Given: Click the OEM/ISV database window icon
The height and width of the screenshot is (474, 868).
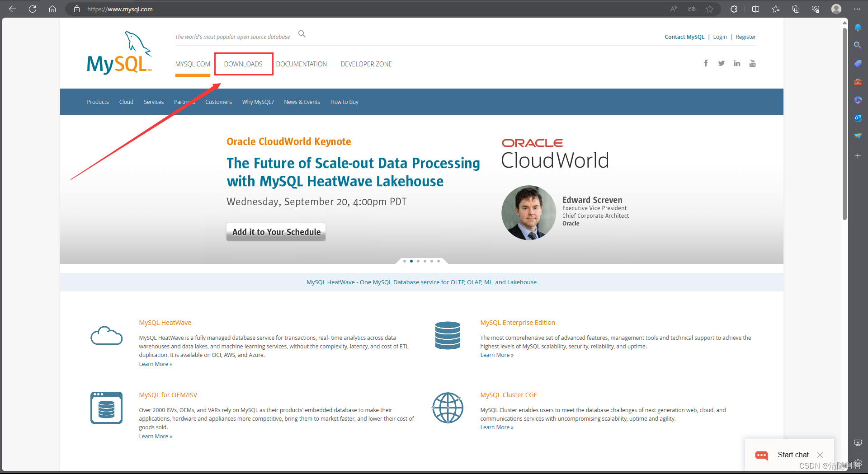Looking at the screenshot, I should click(106, 408).
